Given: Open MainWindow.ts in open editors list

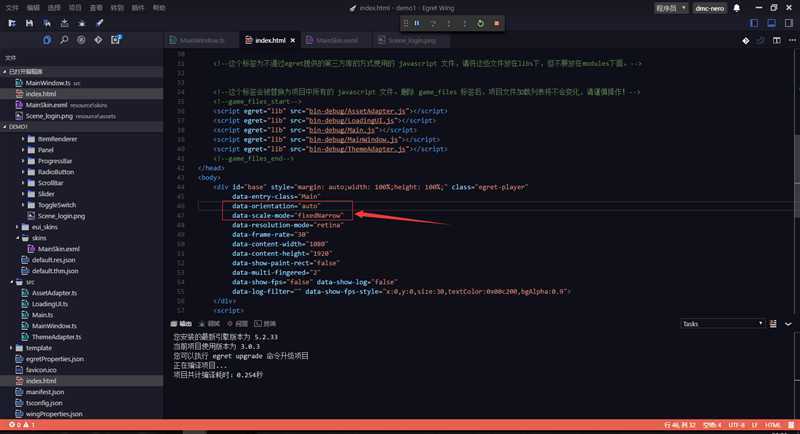Looking at the screenshot, I should tap(82, 83).
